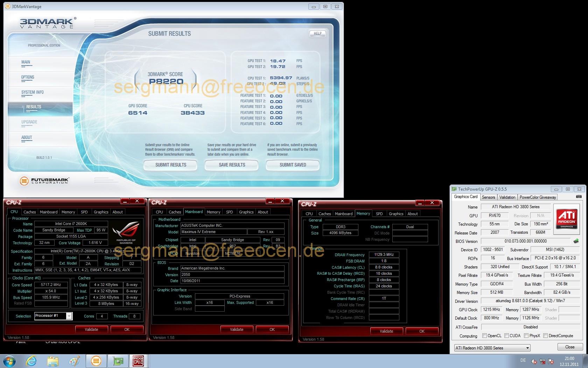Click the GPU Clock 1215 MHz value
Image resolution: width=588 pixels, height=368 pixels.
491,309
